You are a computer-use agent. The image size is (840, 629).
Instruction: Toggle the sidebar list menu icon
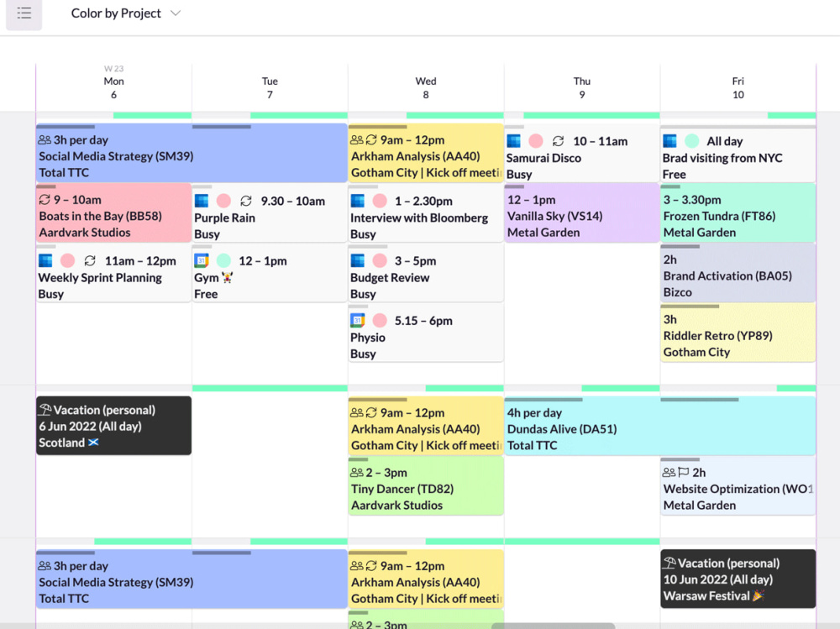coord(24,13)
